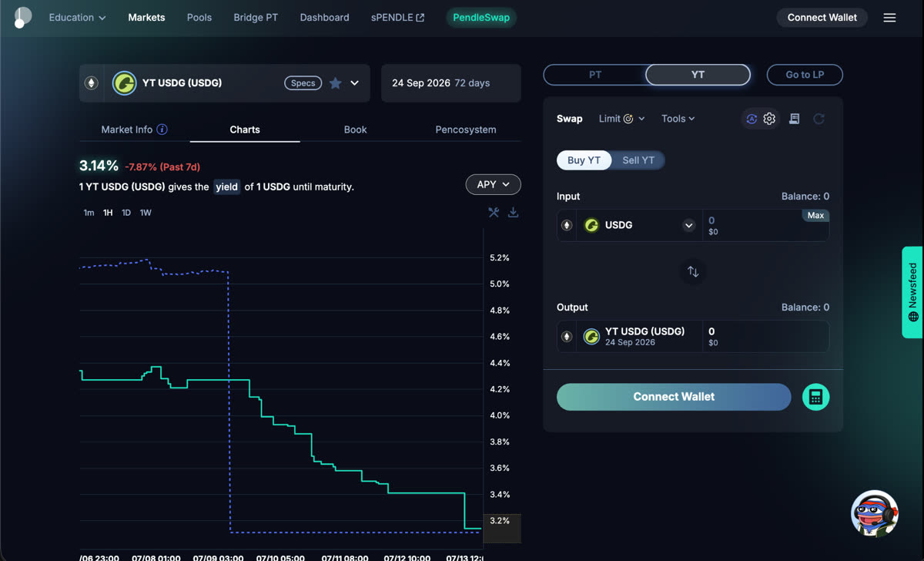Click the highlighted yield term
The height and width of the screenshot is (561, 924).
(226, 186)
